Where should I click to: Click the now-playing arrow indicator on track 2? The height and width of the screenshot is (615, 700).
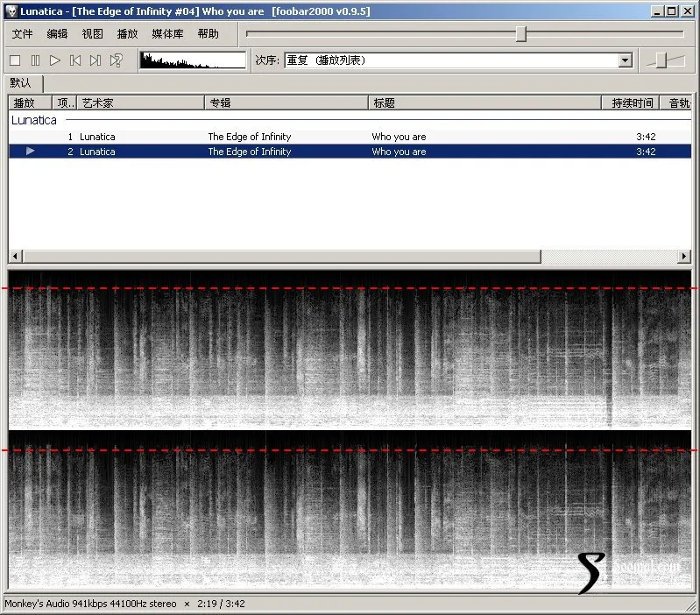point(31,152)
